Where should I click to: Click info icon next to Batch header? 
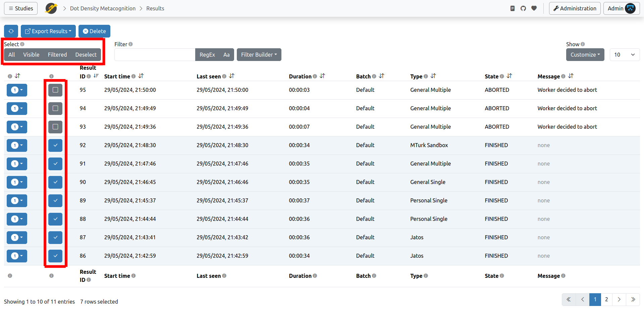(374, 76)
